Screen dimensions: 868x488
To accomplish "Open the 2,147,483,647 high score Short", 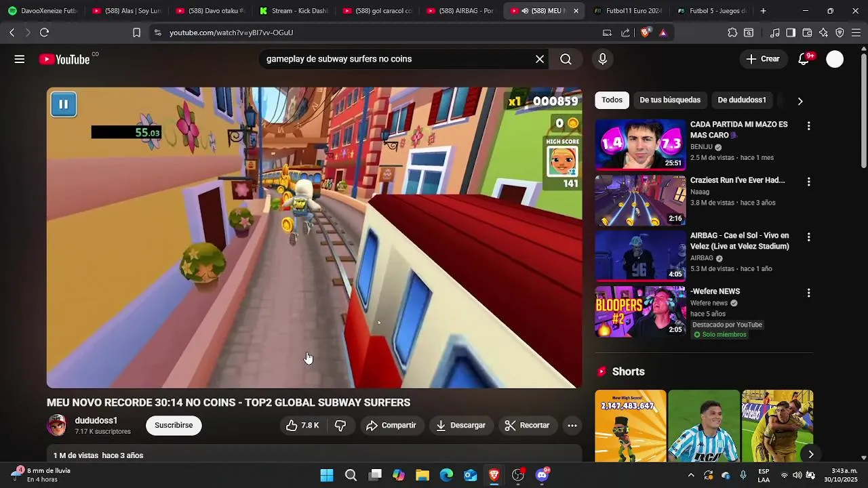I will pyautogui.click(x=631, y=426).
